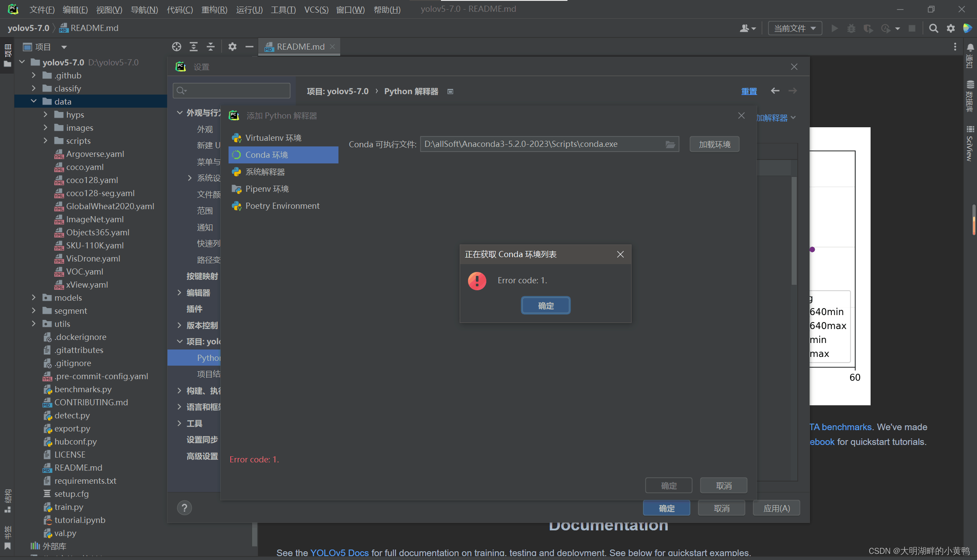Open the 文件(F) menu
The width and height of the screenshot is (977, 560).
[x=42, y=10]
